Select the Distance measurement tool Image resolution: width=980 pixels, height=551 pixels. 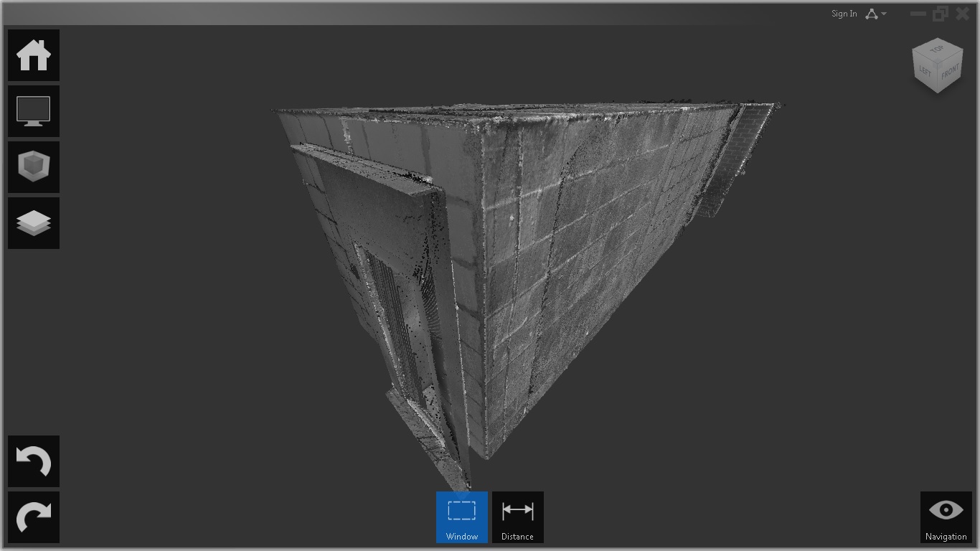pyautogui.click(x=517, y=517)
